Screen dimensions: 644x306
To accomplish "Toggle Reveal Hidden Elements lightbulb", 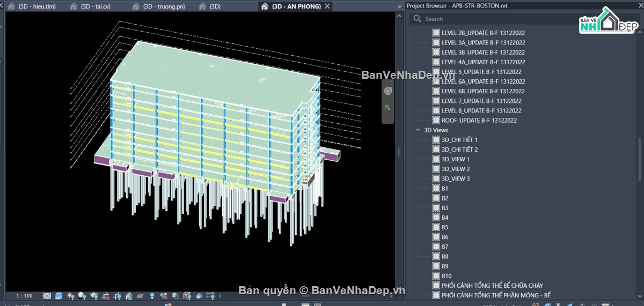I will 152,296.
